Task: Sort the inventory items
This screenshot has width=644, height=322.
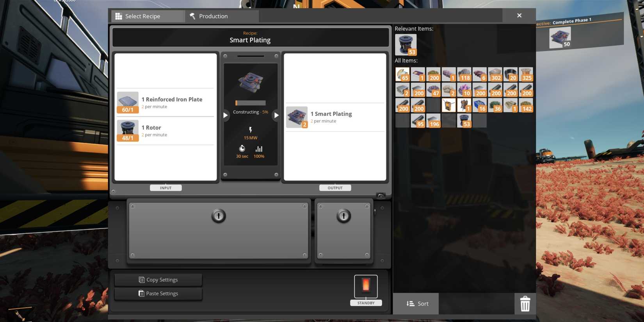Action: pos(416,303)
